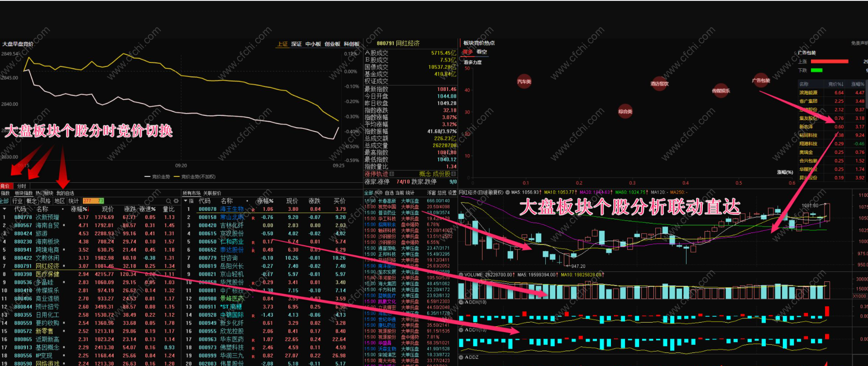Screen dimensions: 868x366
Task: Switch to the 深证 market tab
Action: [296, 44]
